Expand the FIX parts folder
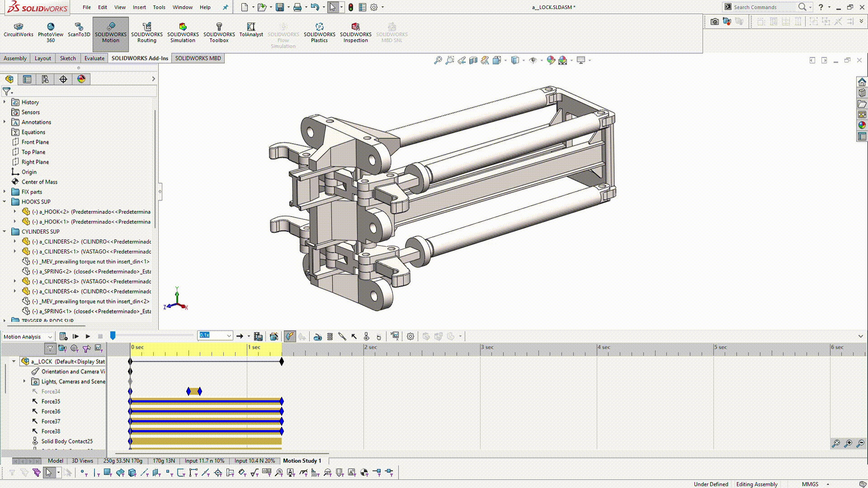This screenshot has height=488, width=868. [5, 192]
